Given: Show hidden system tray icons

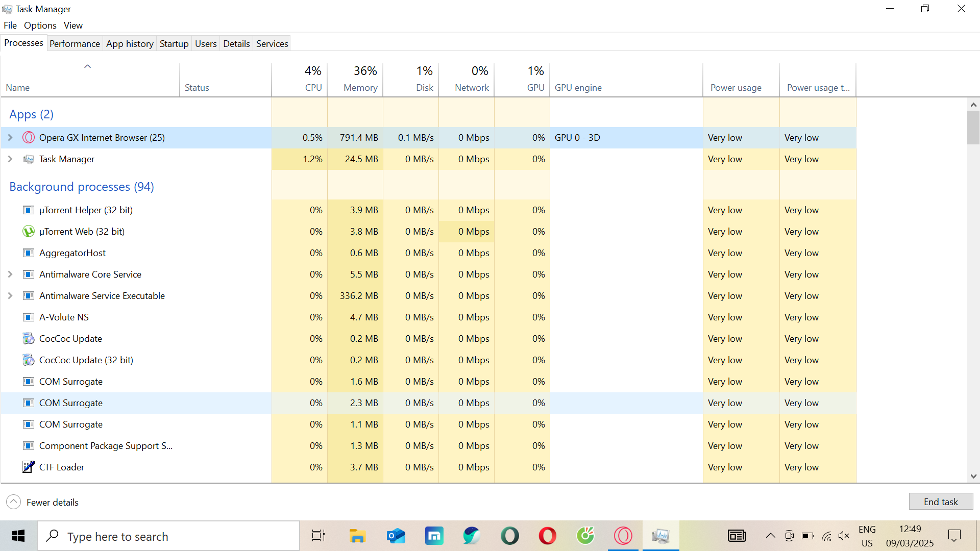Looking at the screenshot, I should 771,536.
